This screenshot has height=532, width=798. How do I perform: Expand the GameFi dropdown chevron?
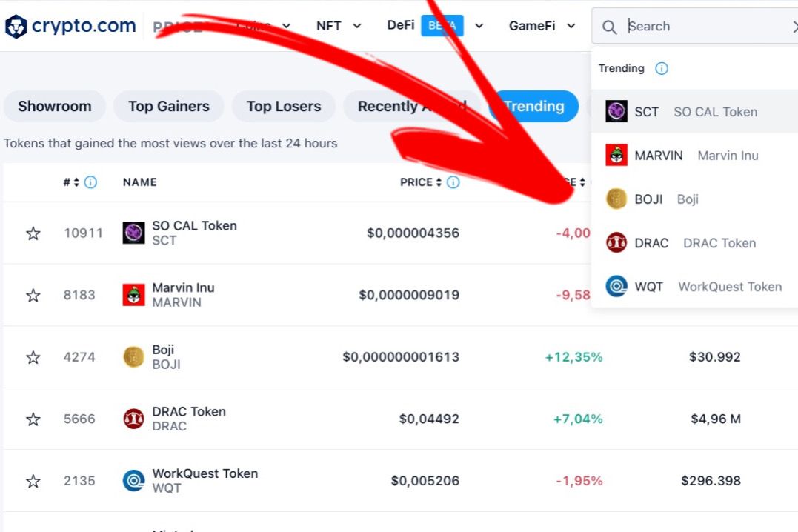pyautogui.click(x=571, y=26)
